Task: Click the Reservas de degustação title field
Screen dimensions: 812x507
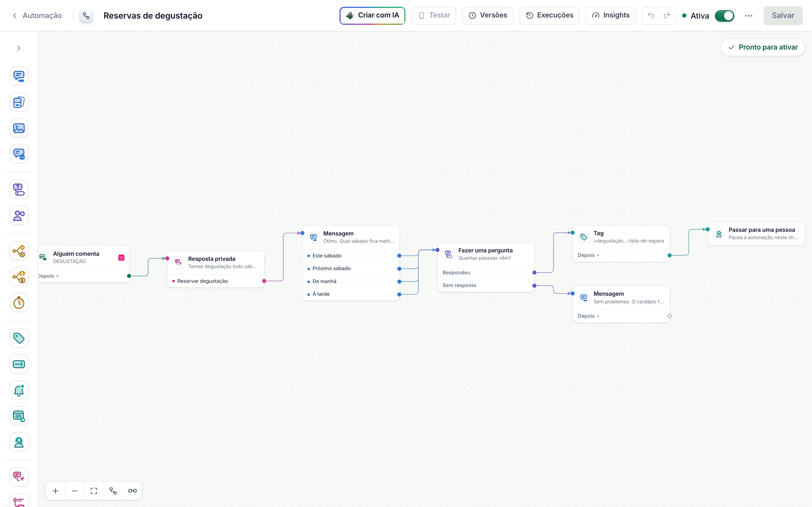Action: click(x=153, y=16)
